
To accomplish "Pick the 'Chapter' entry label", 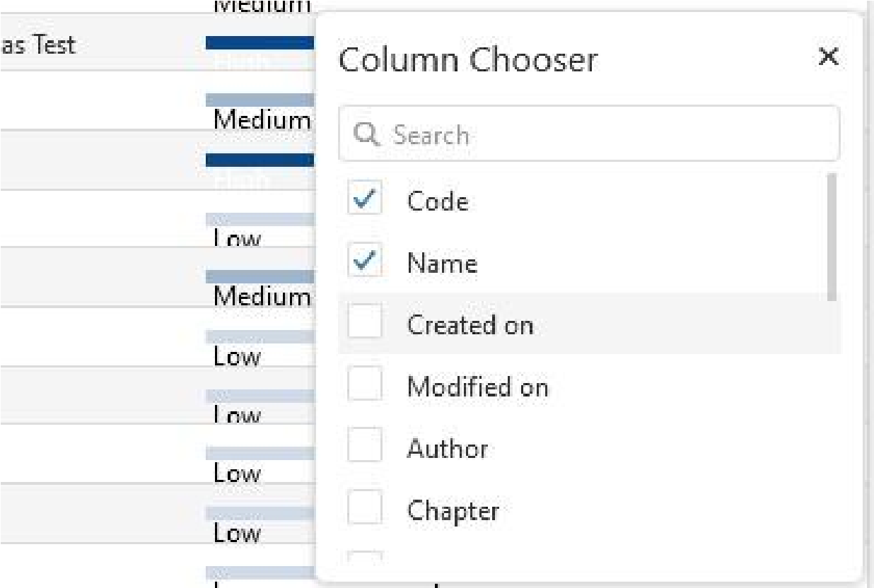I will (x=453, y=510).
